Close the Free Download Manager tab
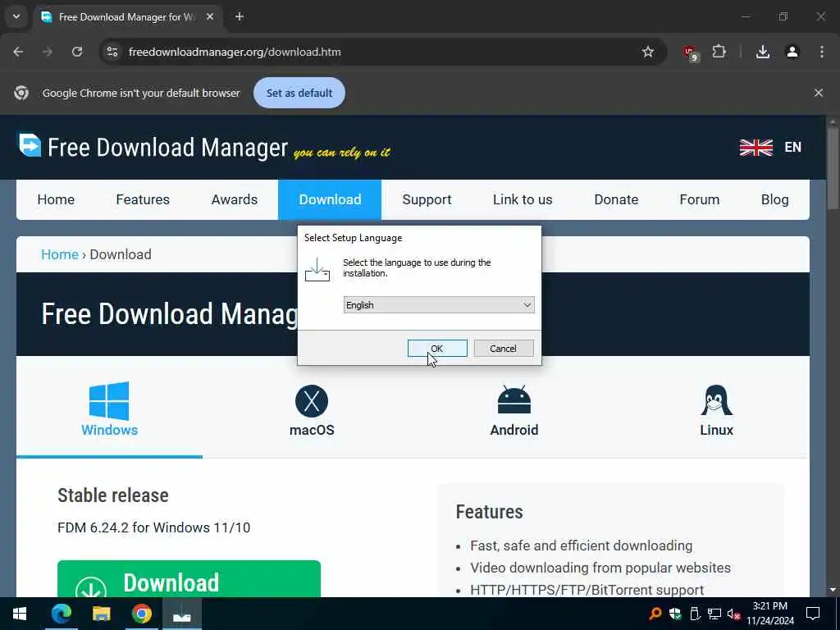Screen dimensions: 840x630 tap(210, 16)
